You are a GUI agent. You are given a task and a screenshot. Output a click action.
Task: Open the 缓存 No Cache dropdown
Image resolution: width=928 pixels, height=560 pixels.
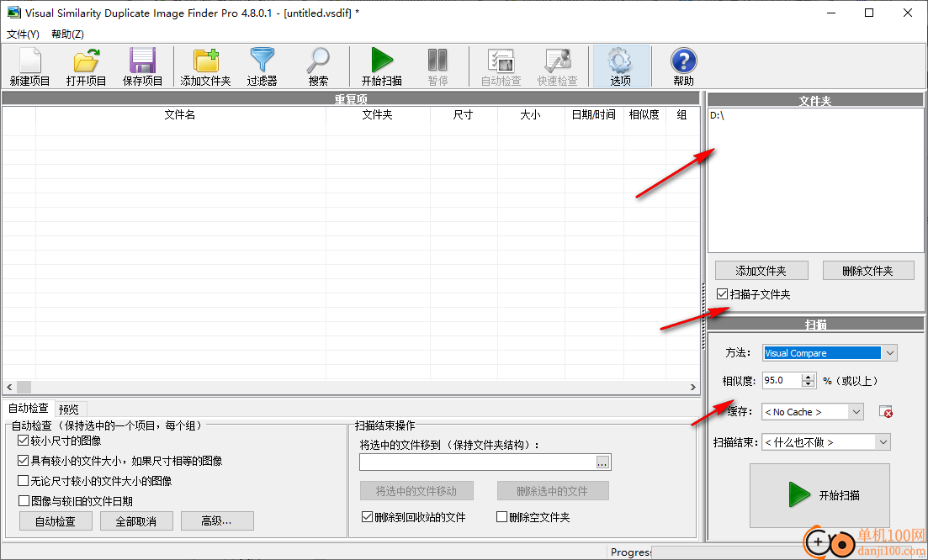point(856,411)
